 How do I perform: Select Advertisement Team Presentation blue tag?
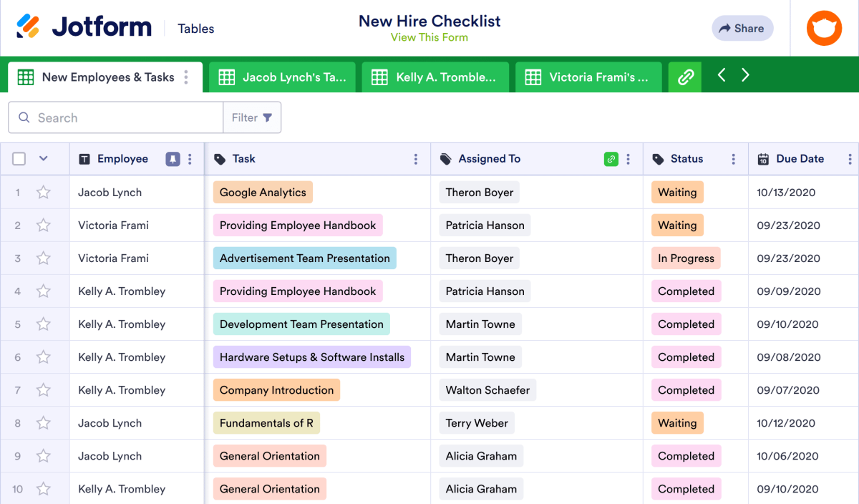tap(305, 258)
